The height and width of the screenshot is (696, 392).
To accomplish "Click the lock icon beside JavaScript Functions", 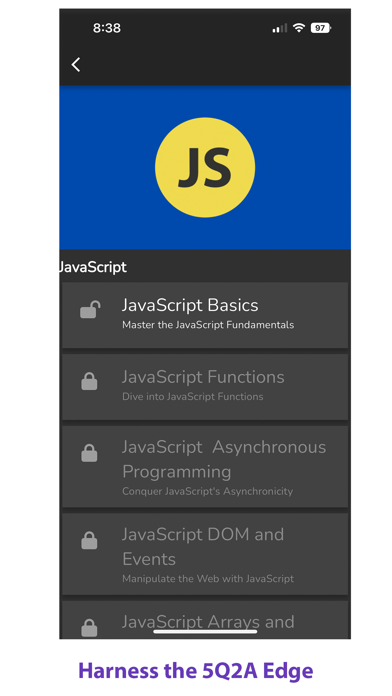I will tap(89, 381).
